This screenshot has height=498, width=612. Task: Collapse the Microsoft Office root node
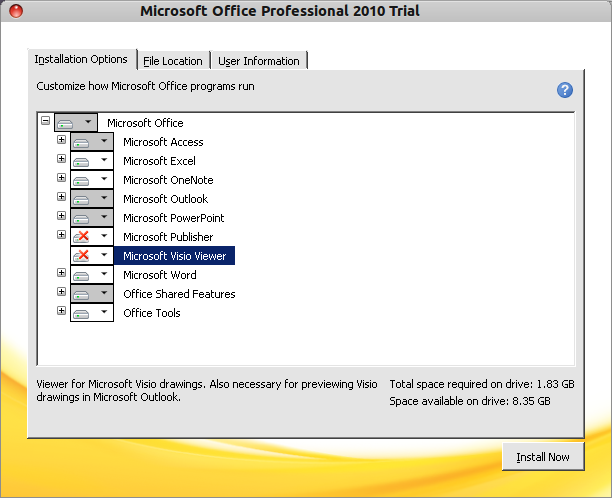pos(45,121)
